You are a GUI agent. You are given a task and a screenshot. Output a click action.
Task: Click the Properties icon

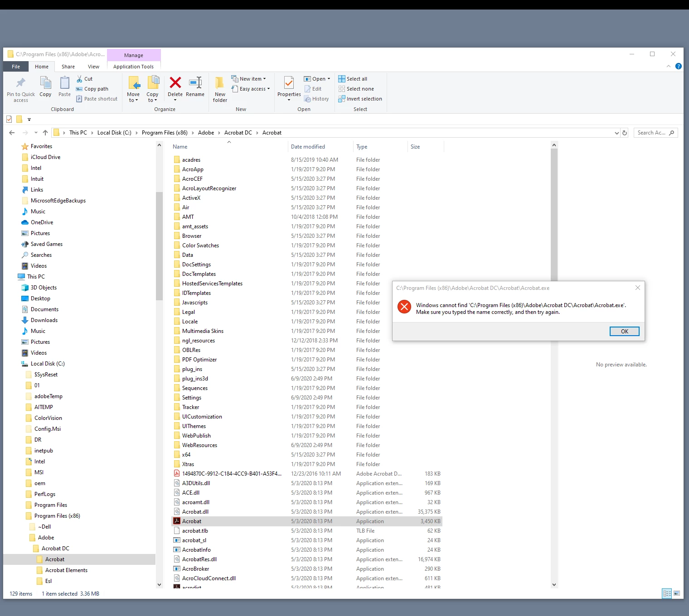(289, 83)
